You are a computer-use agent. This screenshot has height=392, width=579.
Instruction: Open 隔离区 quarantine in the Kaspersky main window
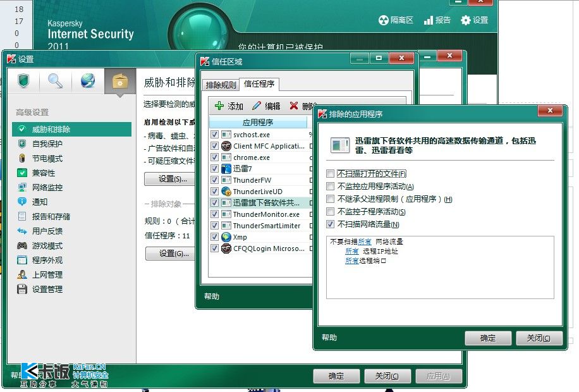(x=396, y=20)
